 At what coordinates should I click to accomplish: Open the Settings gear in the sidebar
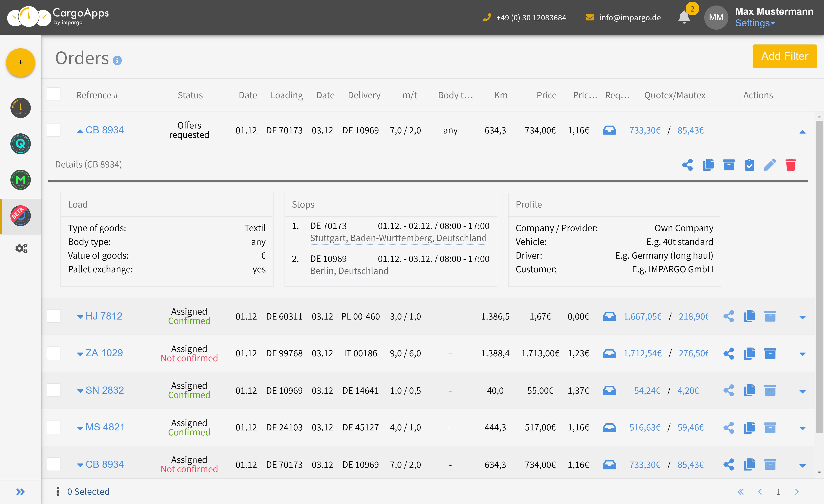(x=21, y=248)
